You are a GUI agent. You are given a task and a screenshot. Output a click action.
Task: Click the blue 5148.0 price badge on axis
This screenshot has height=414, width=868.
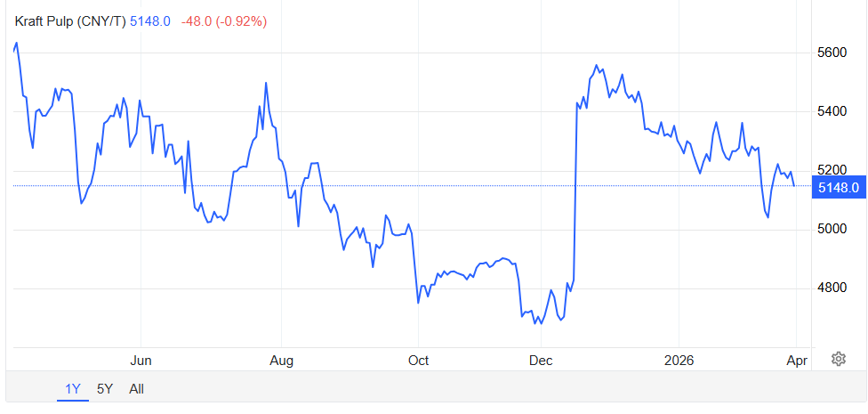(x=838, y=187)
